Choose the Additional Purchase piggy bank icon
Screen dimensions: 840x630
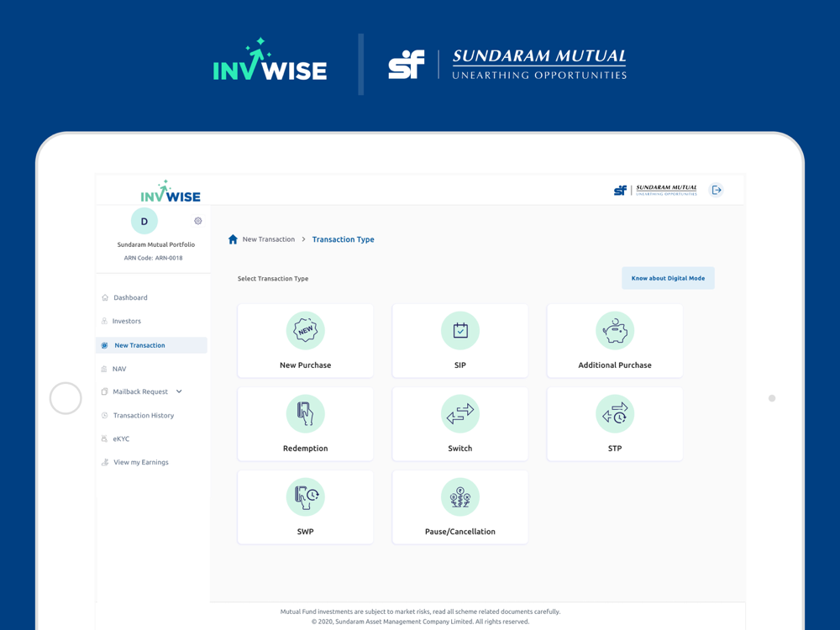coord(615,330)
